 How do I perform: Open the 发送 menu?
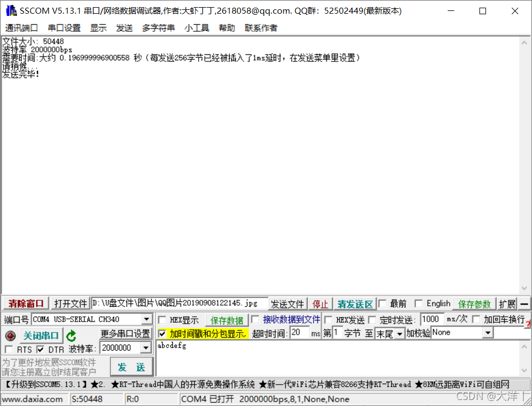click(x=124, y=28)
